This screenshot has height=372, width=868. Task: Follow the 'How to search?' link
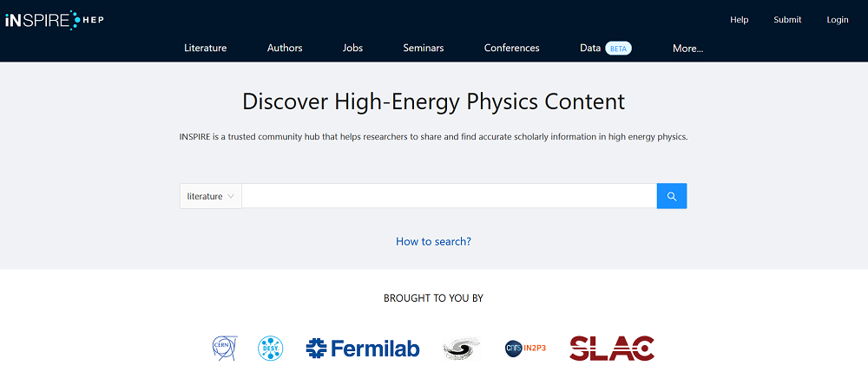(433, 241)
